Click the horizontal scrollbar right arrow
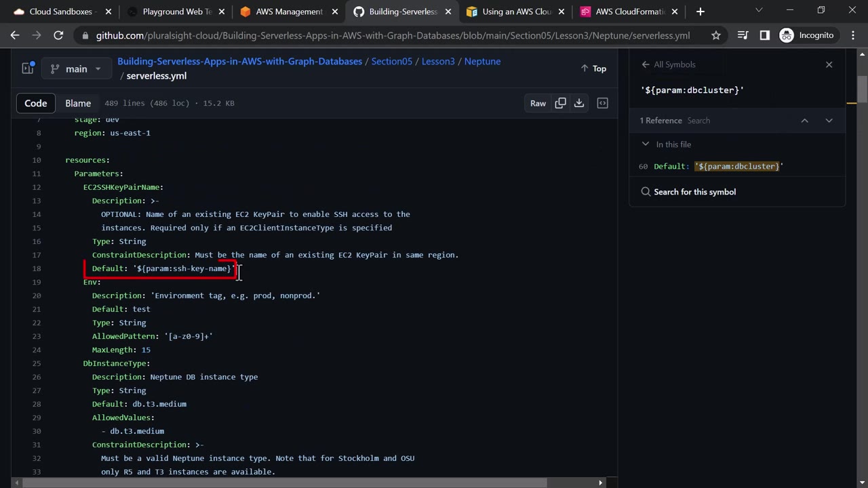Screen dimensions: 868x488 (x=600, y=483)
